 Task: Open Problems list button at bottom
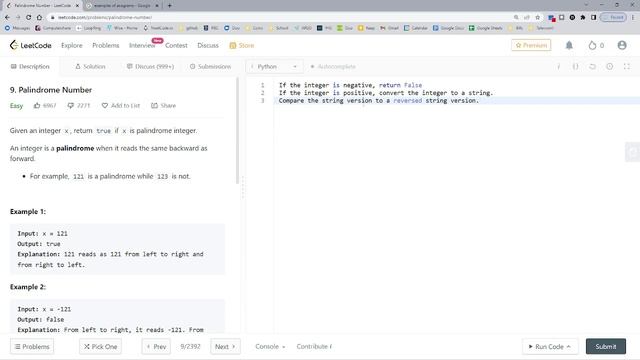tap(32, 347)
